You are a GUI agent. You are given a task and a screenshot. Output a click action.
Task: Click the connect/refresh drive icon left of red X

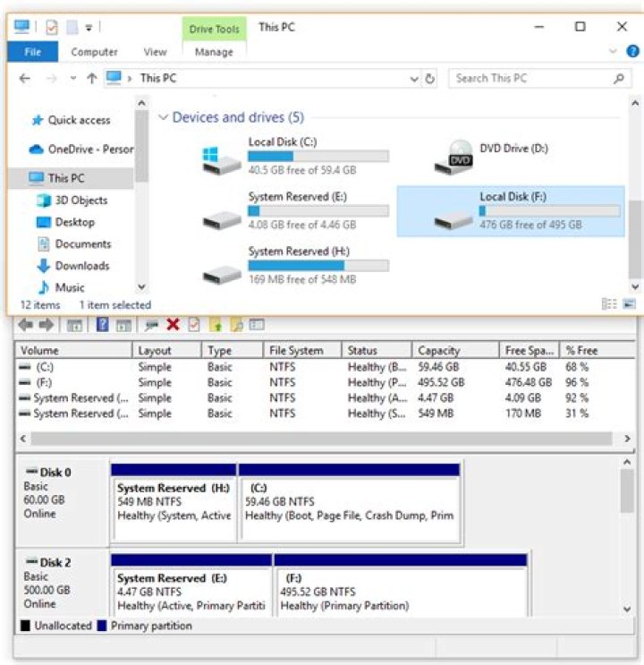[x=151, y=325]
